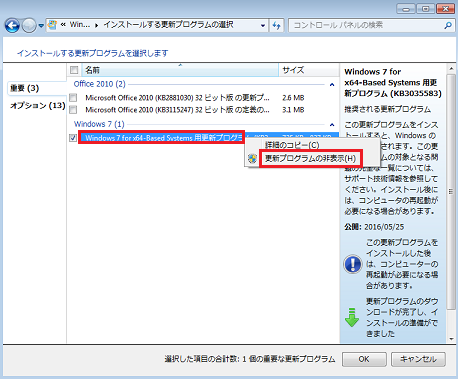Image resolution: width=458 pixels, height=379 pixels.
Task: Choose 詳細のコピー(C) from context menu
Action: pyautogui.click(x=292, y=145)
